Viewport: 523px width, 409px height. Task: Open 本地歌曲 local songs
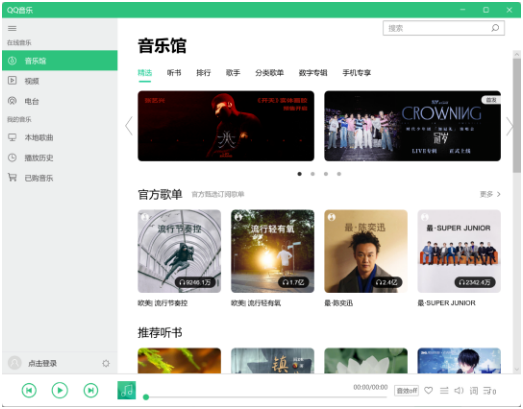click(x=60, y=137)
